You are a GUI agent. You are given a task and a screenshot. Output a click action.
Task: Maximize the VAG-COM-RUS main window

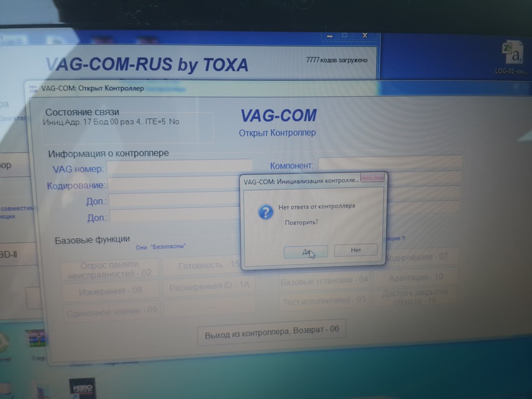[345, 35]
